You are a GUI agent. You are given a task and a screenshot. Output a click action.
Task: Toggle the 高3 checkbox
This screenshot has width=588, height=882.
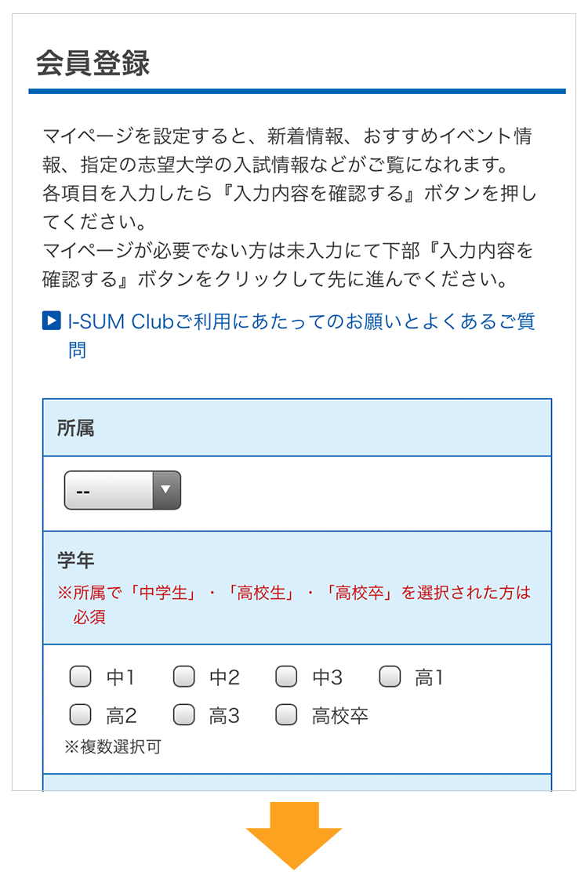(184, 715)
